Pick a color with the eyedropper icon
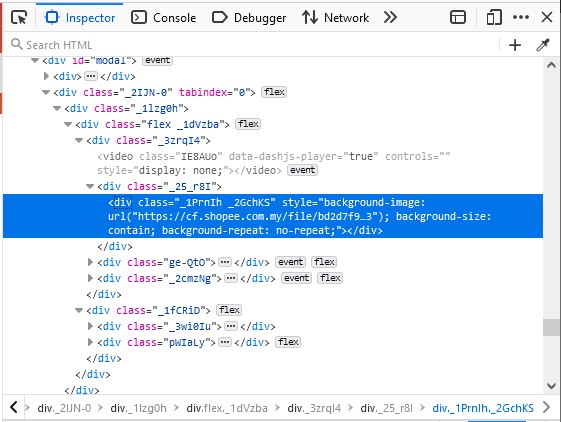561x422 pixels. tap(543, 45)
